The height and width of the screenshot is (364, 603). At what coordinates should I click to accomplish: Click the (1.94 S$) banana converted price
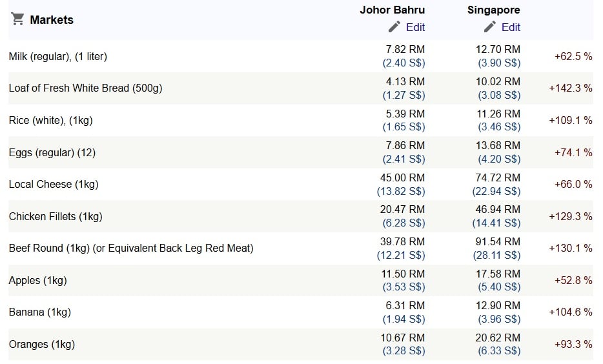tap(404, 319)
